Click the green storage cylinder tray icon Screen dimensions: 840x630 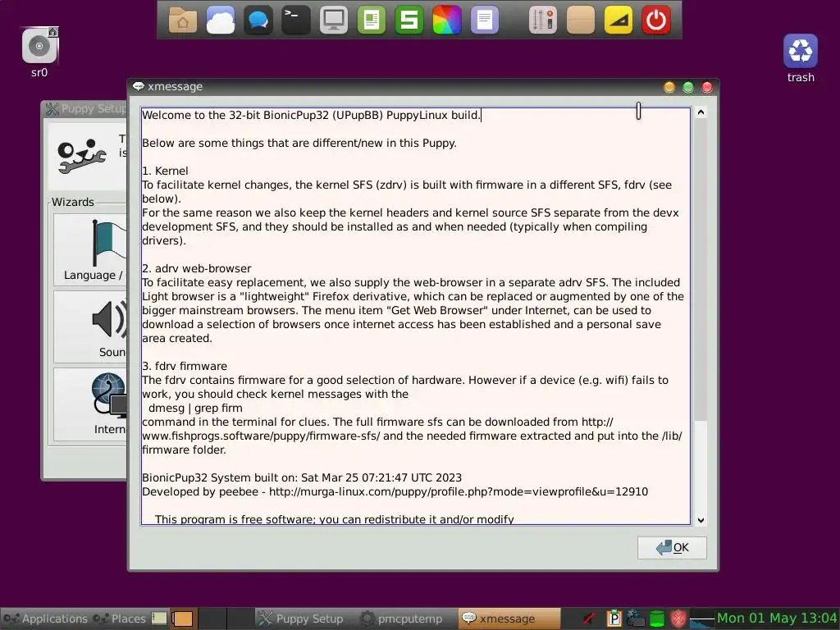(x=656, y=619)
